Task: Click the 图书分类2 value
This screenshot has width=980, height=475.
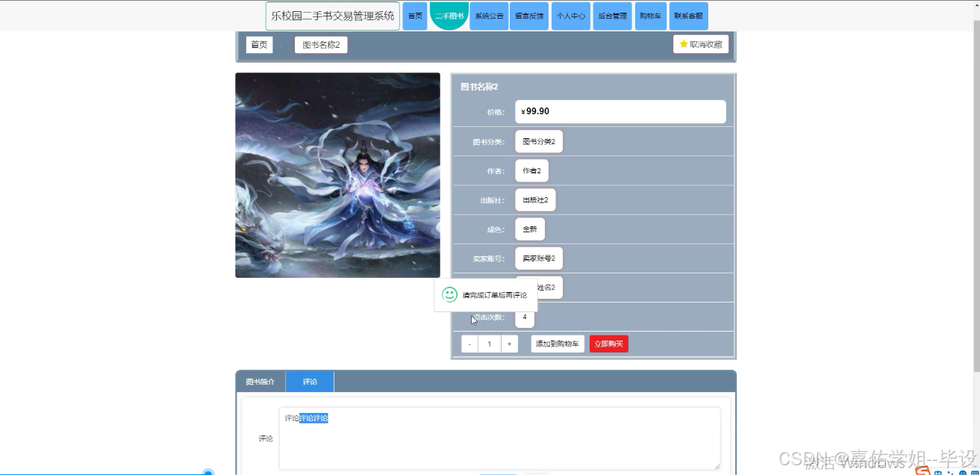Action: pos(539,141)
